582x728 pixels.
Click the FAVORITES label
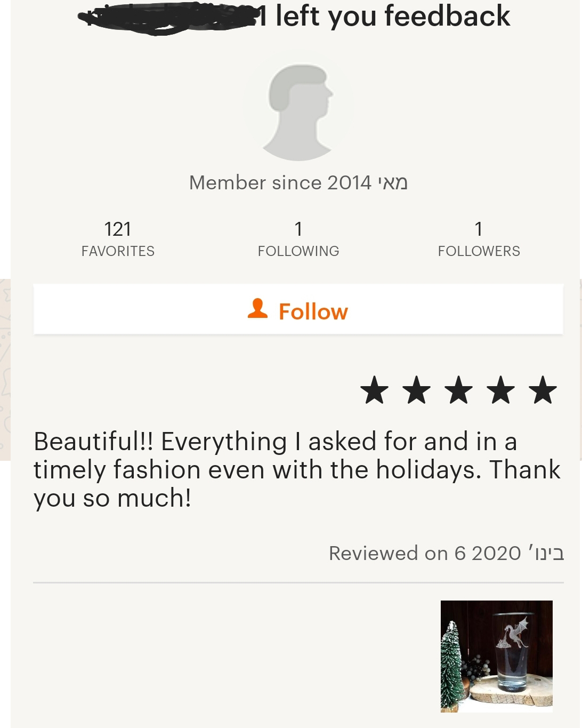pyautogui.click(x=118, y=251)
